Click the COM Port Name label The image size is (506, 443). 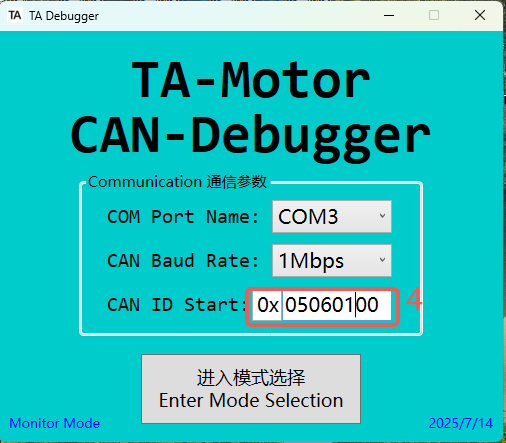[x=183, y=217]
